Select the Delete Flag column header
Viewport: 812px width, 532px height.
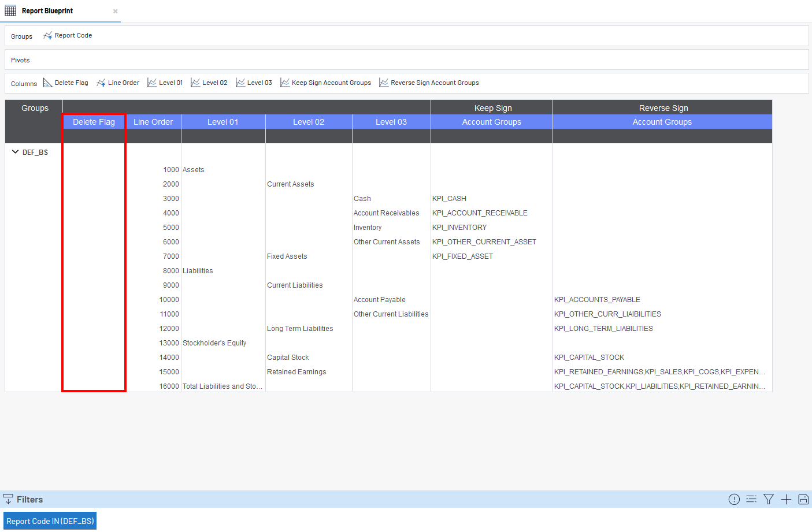94,122
